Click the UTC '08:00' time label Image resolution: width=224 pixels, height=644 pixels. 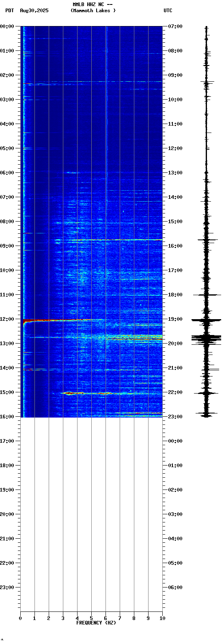tap(175, 51)
